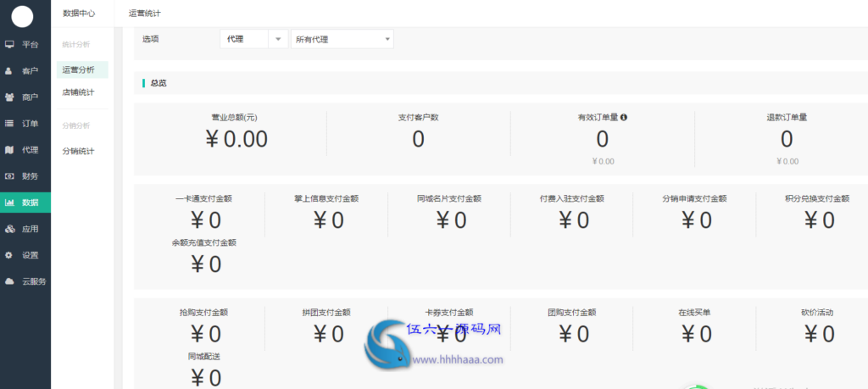The image size is (868, 389).
Task: Open 店铺统计 submenu link
Action: click(78, 92)
